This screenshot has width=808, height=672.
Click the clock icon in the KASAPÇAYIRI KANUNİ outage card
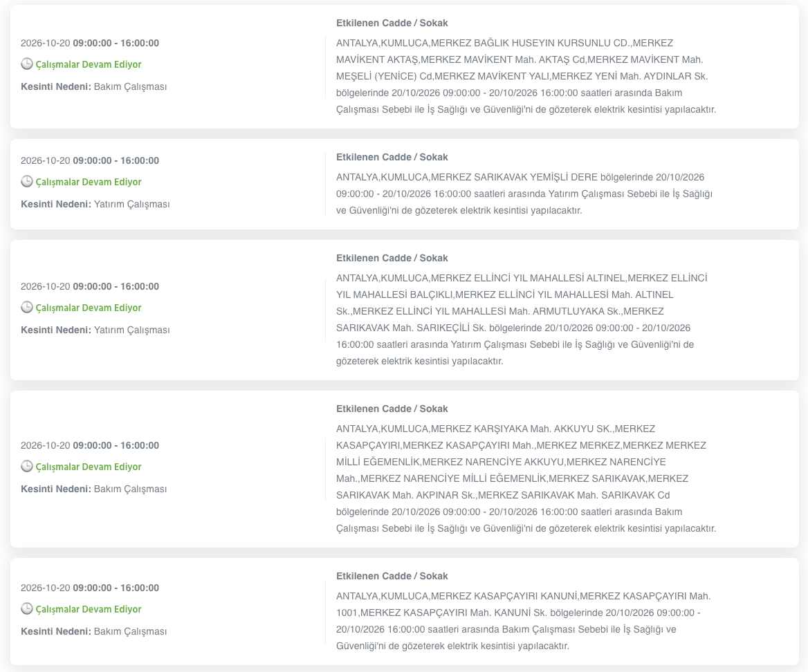(x=27, y=608)
